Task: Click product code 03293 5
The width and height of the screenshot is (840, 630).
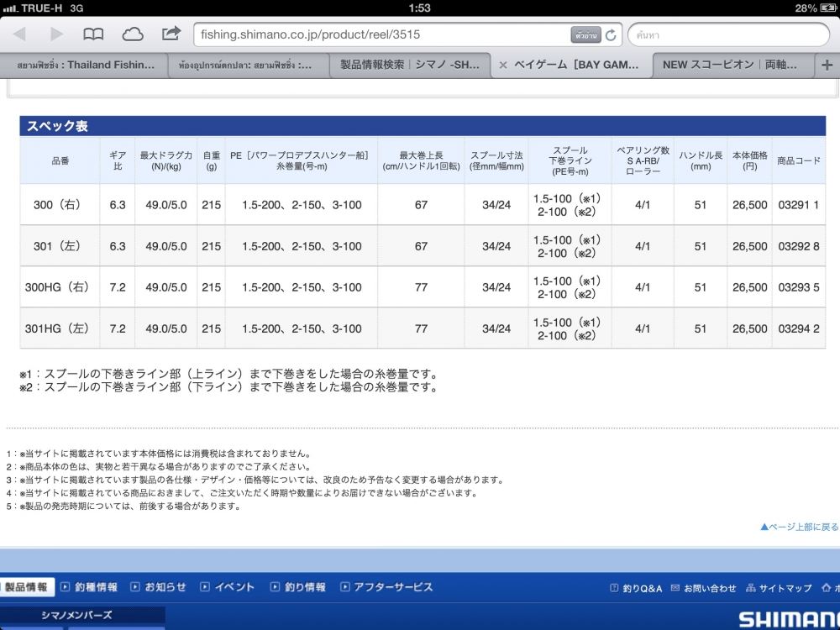Action: [x=798, y=287]
